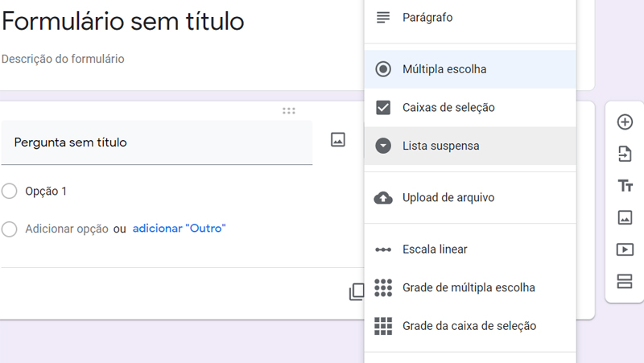Click Adicionar opção text
Screen dimensions: 644x363
[67, 229]
